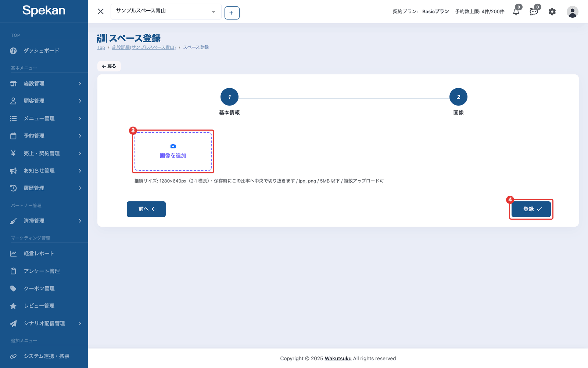
Task: Open the 施設詳細(サンプルスペース青山) breadcrumb link
Action: (x=144, y=47)
